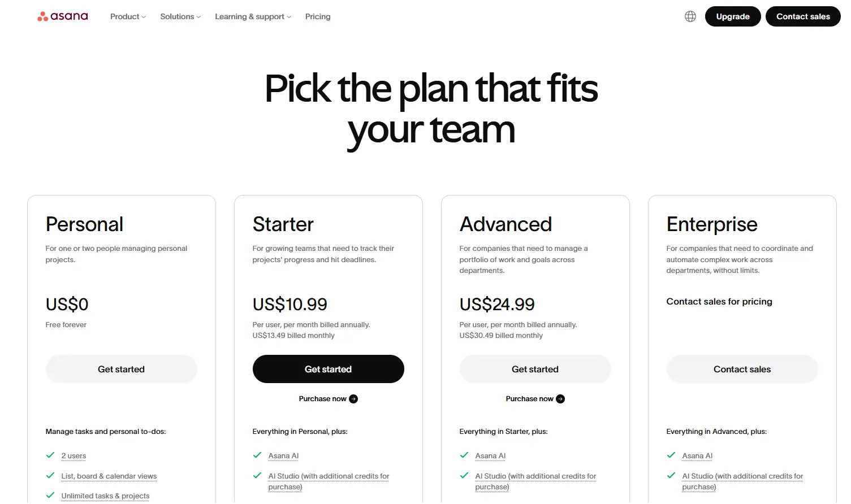851x504 pixels.
Task: Click the checkmark beside "Asana AI" under Advanced
Action: (x=464, y=455)
